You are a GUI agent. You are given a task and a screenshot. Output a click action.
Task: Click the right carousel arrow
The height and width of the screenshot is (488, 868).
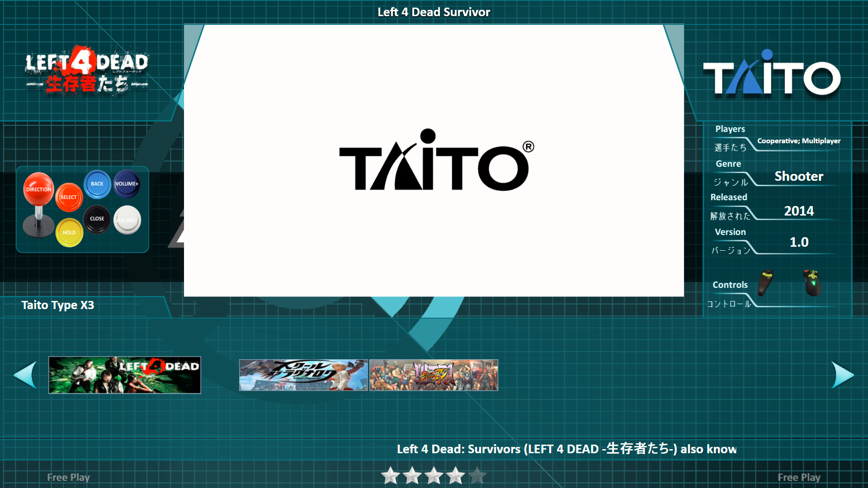pyautogui.click(x=843, y=375)
